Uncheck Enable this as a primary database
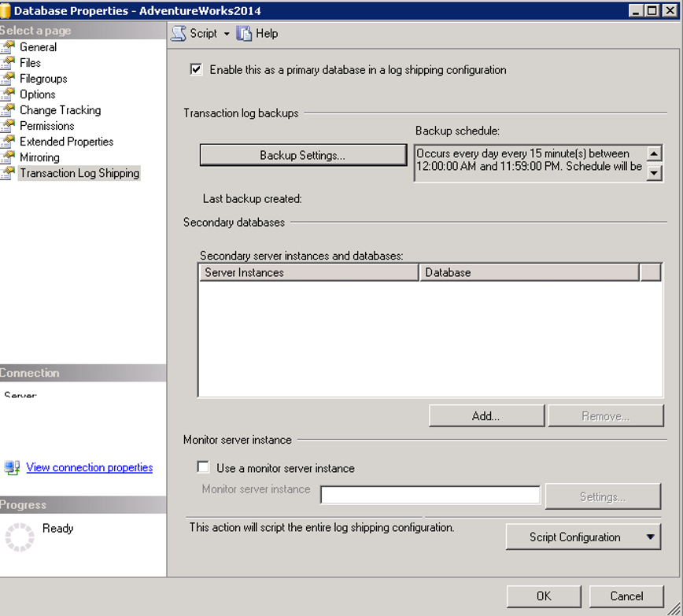 click(196, 69)
